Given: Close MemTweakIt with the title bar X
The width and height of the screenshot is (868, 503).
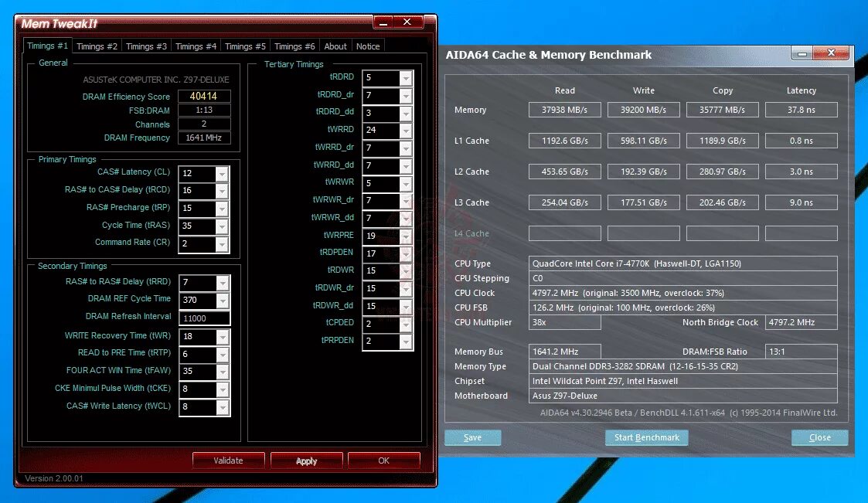Looking at the screenshot, I should click(407, 22).
